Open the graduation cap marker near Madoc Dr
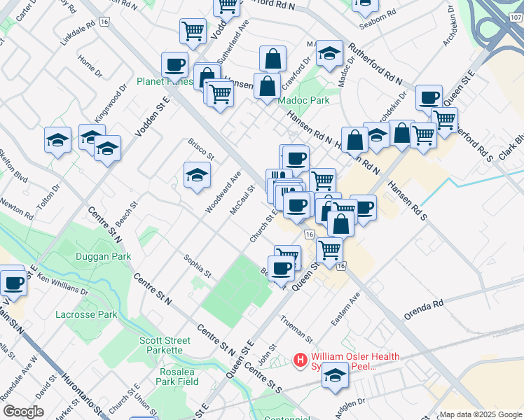The image size is (524, 420). (329, 54)
